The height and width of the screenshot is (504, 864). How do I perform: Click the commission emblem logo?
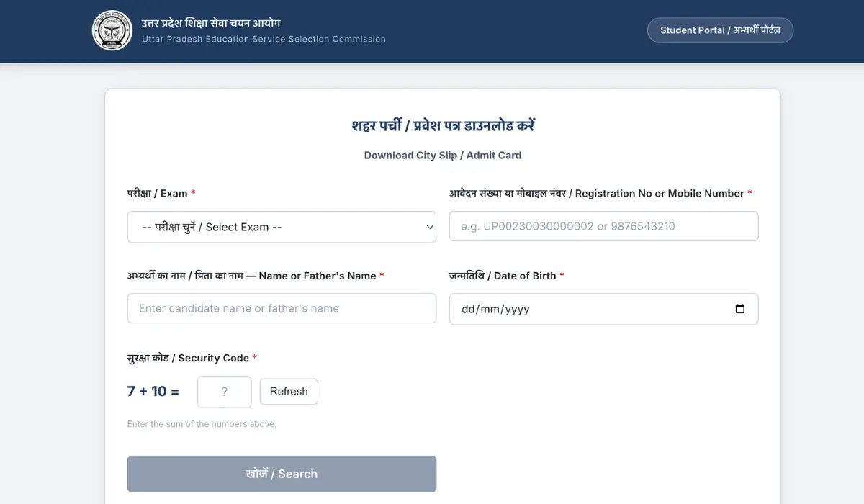point(112,31)
